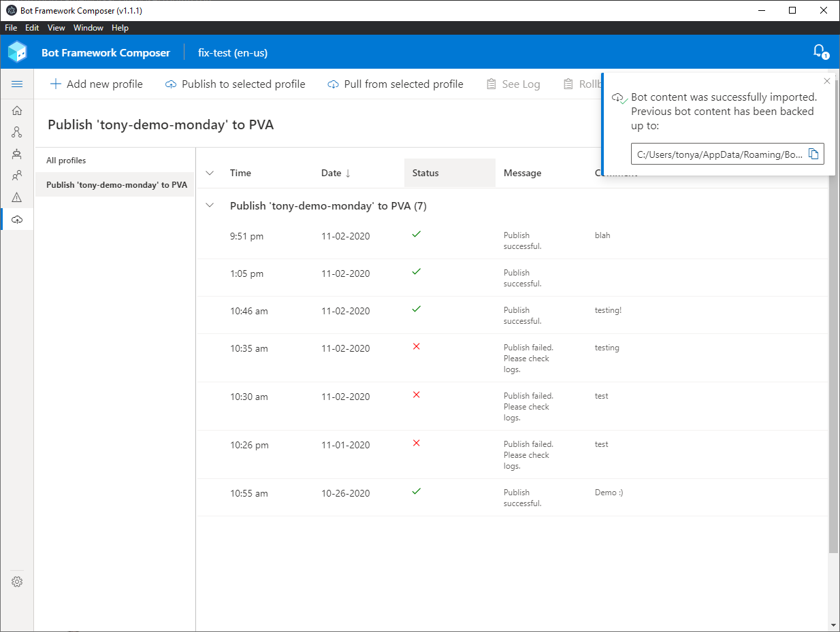Open Notifications warning triangle icon
This screenshot has height=632, width=840.
point(17,197)
